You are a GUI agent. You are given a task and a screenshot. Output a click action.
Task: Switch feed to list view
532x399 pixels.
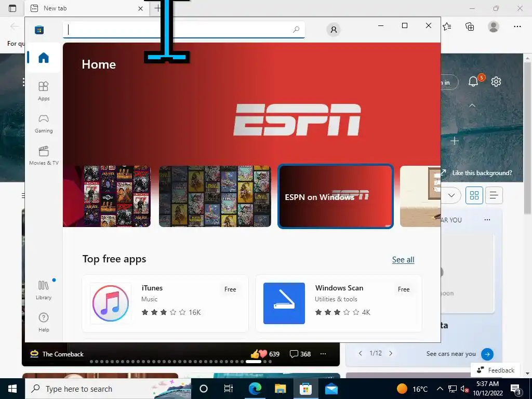(494, 195)
